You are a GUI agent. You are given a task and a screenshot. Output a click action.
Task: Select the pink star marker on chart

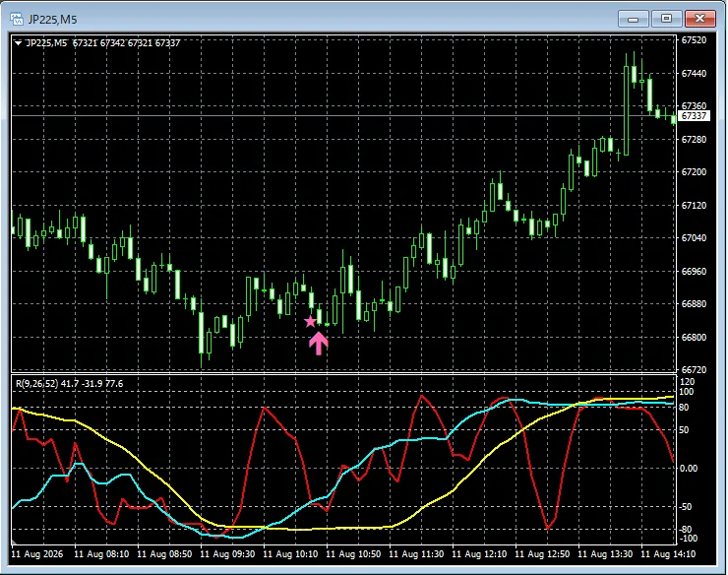(310, 321)
